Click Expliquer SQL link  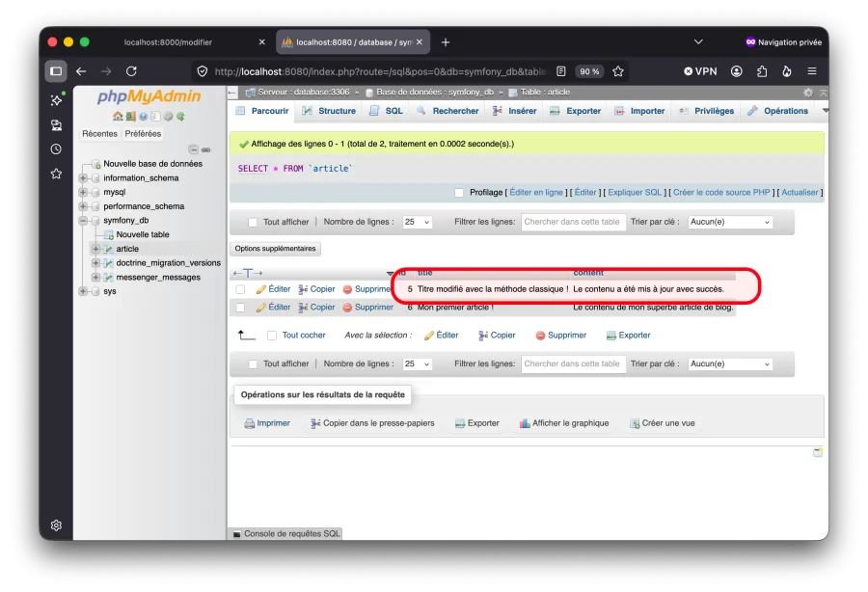[x=635, y=193]
